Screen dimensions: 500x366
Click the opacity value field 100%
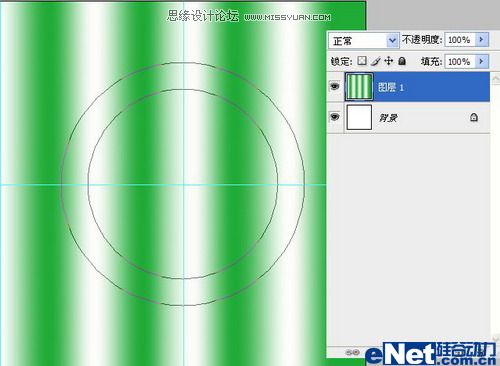[x=460, y=40]
